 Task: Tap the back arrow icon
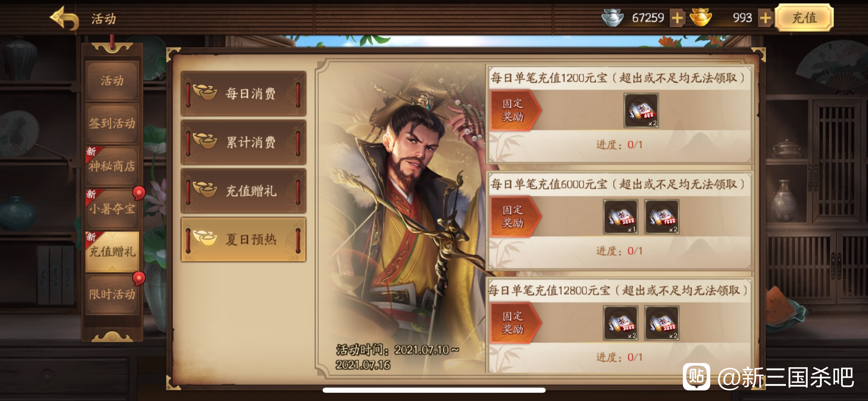coord(64,18)
